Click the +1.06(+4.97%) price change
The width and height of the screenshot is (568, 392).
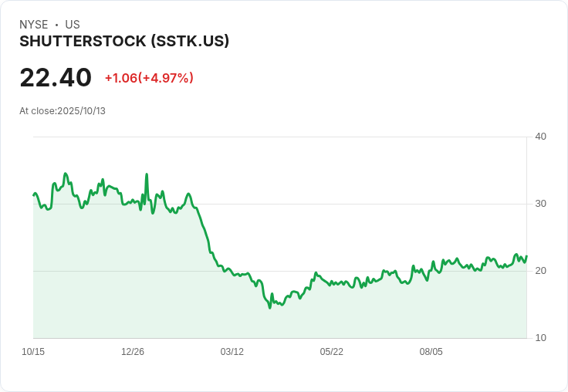(149, 78)
